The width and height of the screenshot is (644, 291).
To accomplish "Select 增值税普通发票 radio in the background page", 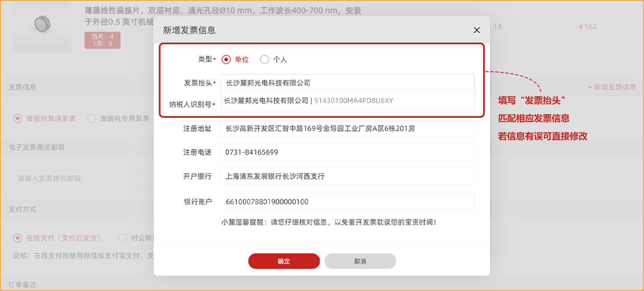I will (18, 119).
